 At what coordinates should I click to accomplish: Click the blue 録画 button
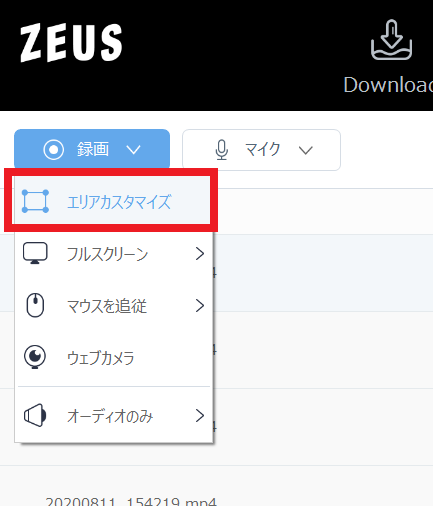(x=92, y=149)
